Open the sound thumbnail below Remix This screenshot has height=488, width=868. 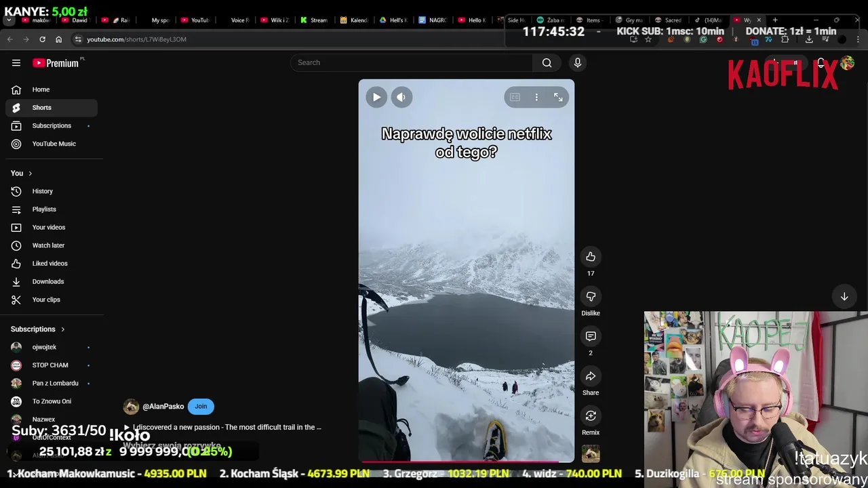click(591, 453)
